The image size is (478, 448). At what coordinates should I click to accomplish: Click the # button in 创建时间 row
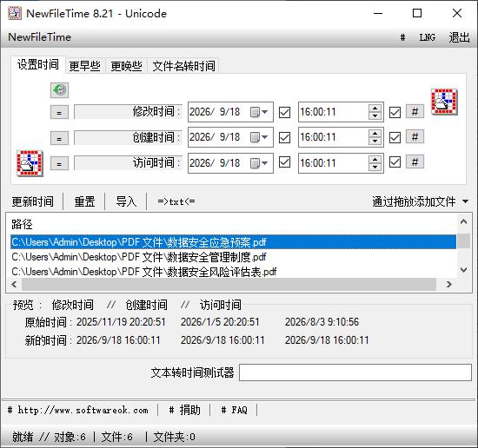pos(415,137)
